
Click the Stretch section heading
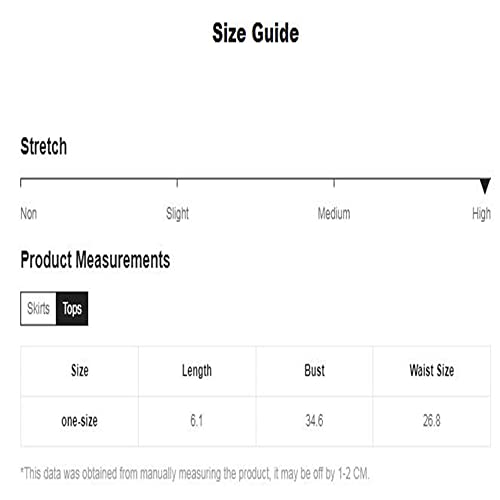(44, 146)
